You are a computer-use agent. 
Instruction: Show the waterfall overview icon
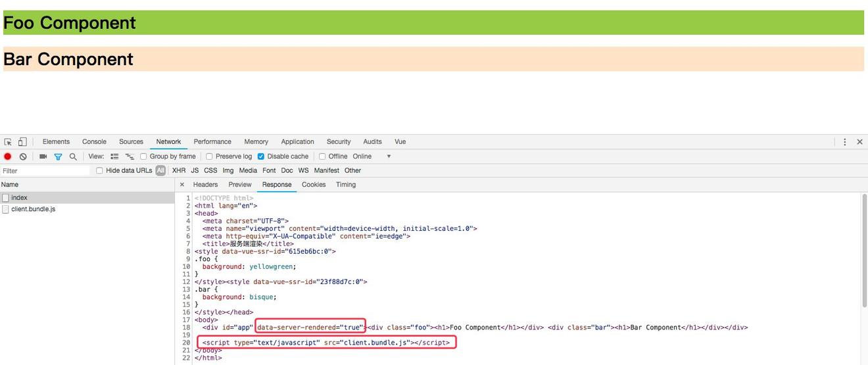(130, 157)
